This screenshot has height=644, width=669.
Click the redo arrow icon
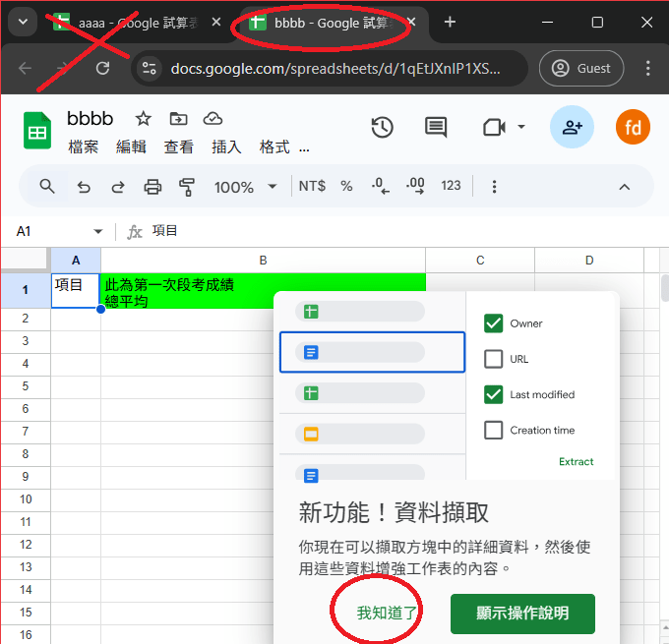(x=117, y=186)
